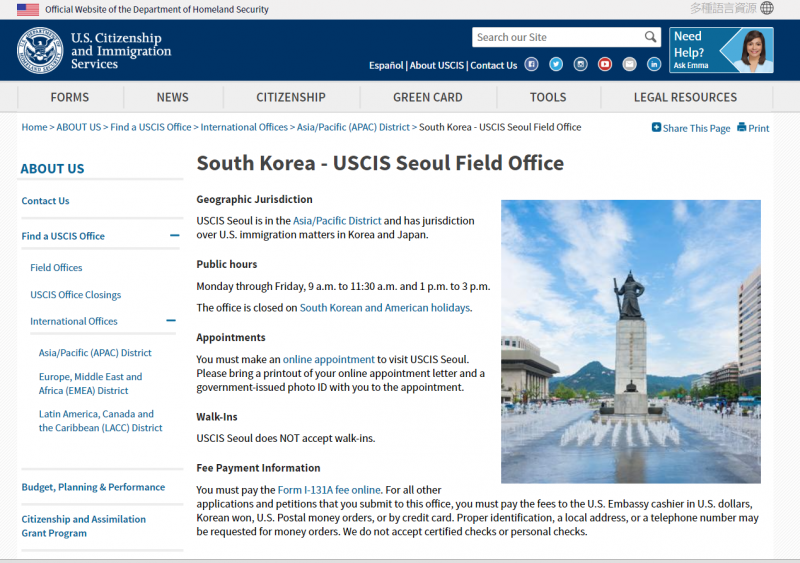Open the ABOUT US sidebar heading
Image resolution: width=800 pixels, height=563 pixels.
pos(52,168)
